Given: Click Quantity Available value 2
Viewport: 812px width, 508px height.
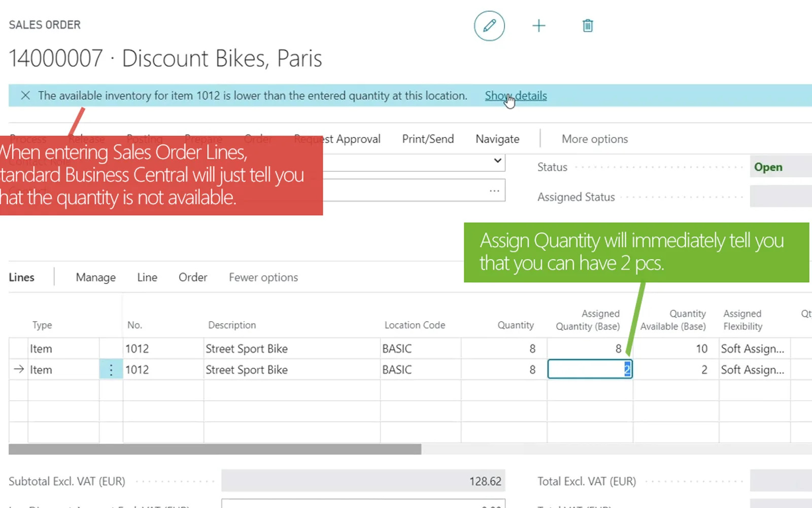Looking at the screenshot, I should [x=676, y=369].
